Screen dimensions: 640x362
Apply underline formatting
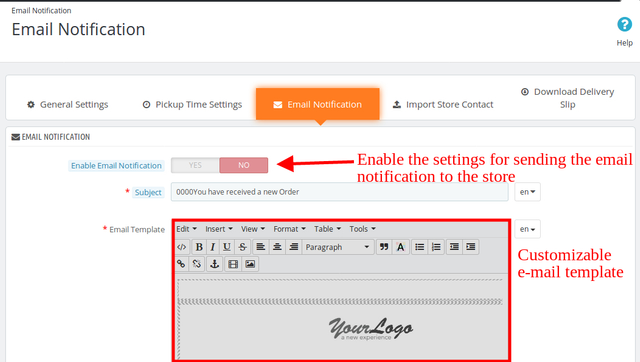pos(227,247)
